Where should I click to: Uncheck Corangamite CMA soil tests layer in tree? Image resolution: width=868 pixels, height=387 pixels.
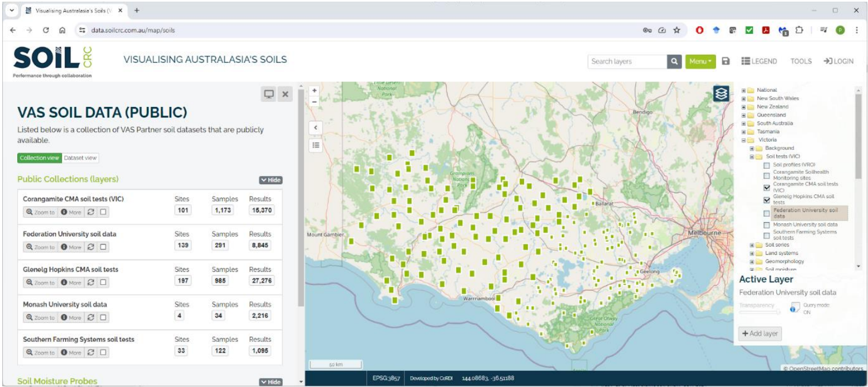point(767,187)
